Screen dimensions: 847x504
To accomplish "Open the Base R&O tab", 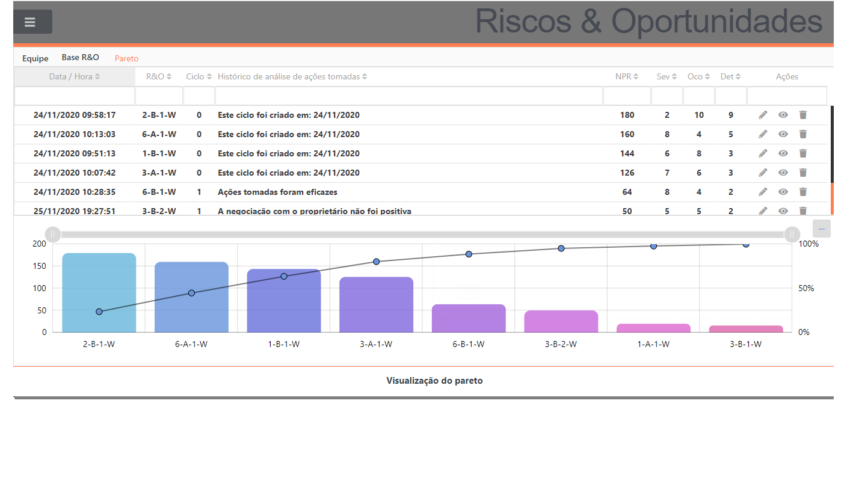I will (80, 58).
